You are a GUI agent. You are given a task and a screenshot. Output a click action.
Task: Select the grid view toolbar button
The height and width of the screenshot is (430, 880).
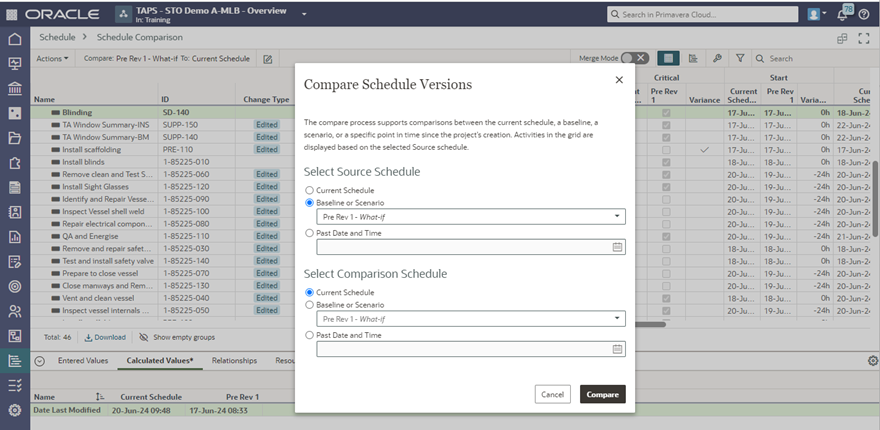[668, 58]
